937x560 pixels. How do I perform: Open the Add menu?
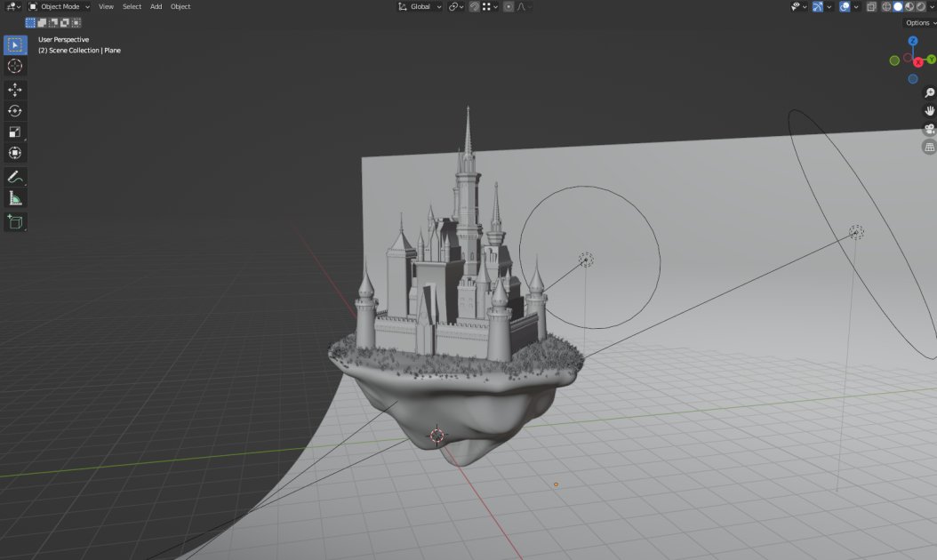(156, 6)
